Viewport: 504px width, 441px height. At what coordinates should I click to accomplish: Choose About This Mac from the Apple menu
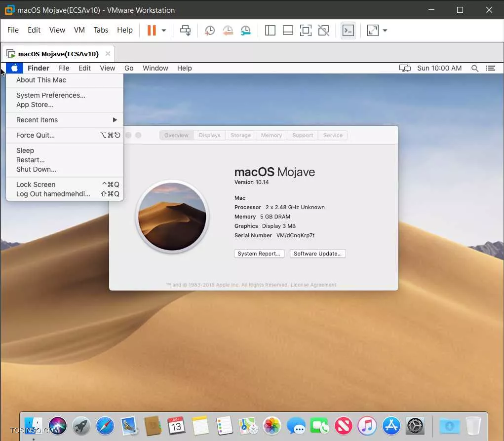pos(65,80)
